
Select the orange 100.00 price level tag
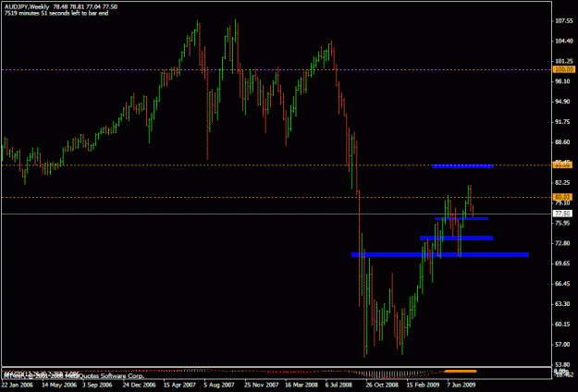[564, 69]
